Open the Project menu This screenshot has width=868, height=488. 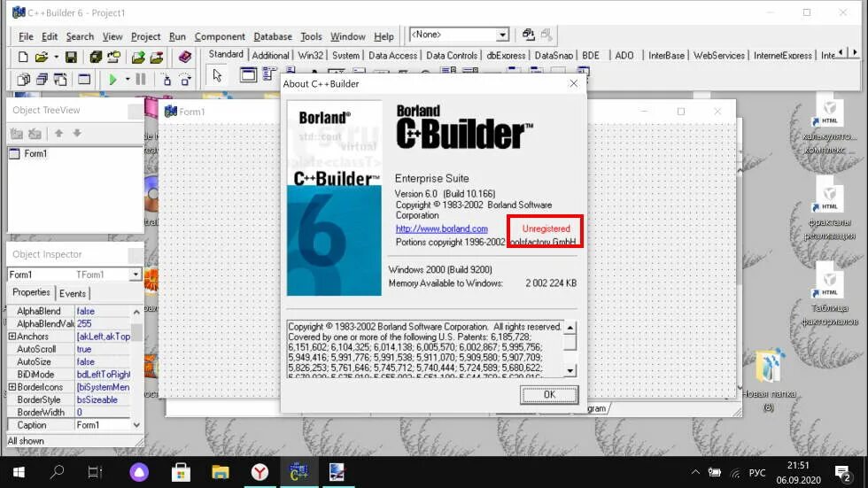click(x=145, y=36)
